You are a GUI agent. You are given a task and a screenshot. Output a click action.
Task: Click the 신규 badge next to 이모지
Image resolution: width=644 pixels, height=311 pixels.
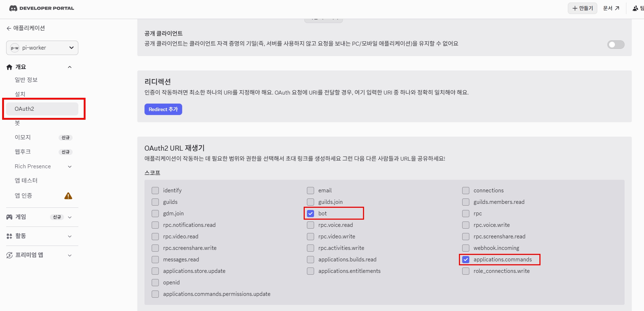(65, 138)
